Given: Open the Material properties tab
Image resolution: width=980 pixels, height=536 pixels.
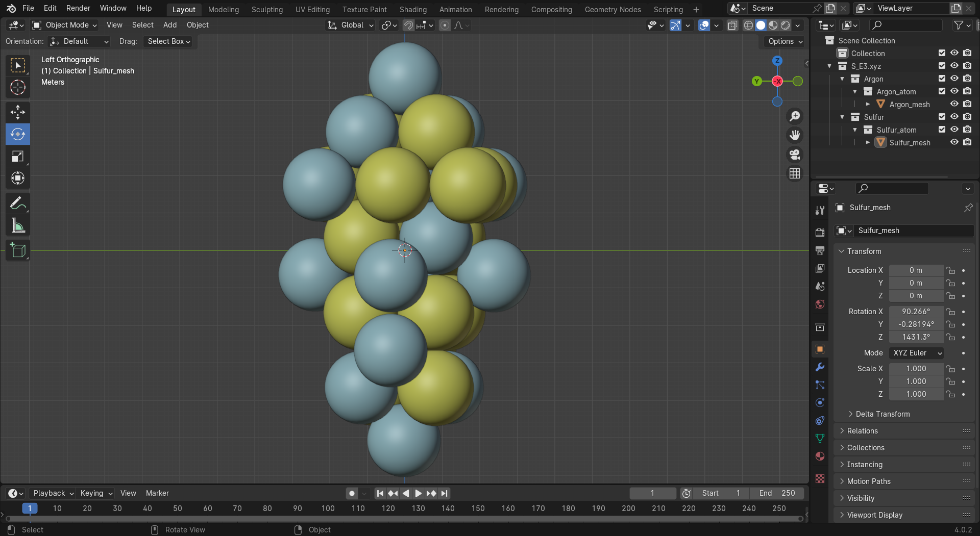Looking at the screenshot, I should click(x=820, y=456).
